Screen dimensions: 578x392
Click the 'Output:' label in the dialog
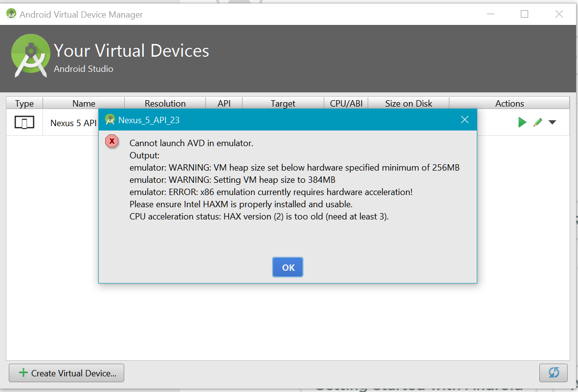click(145, 155)
